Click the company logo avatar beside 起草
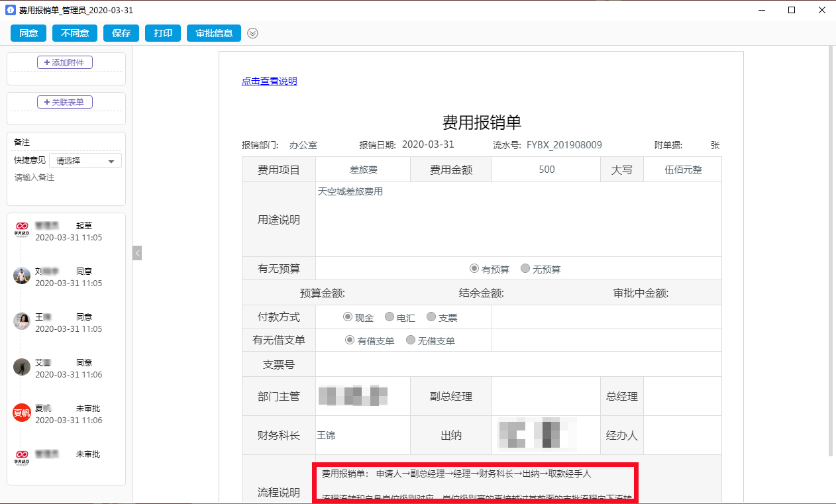Viewport: 836px width, 504px height. tap(22, 229)
